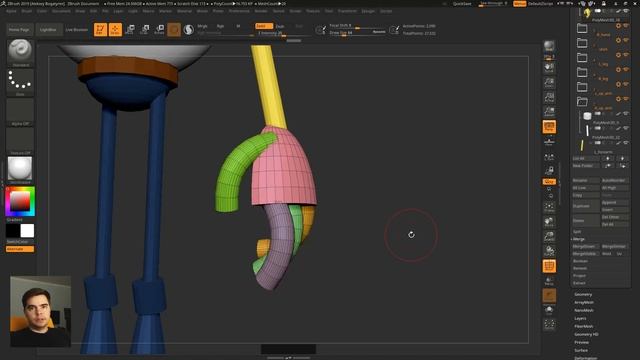Select the Move transform icon in top shelf
The height and width of the screenshot is (360, 640).
(x=130, y=29)
